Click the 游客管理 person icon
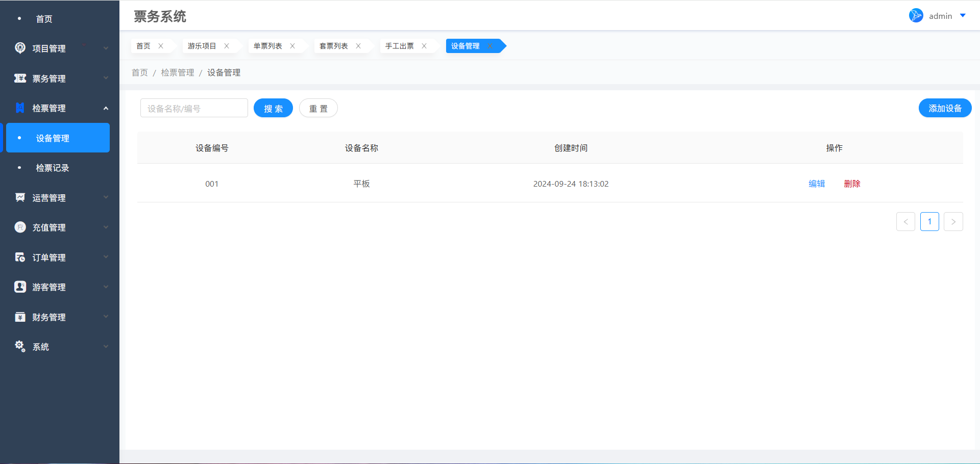Viewport: 980px width, 464px height. [20, 287]
